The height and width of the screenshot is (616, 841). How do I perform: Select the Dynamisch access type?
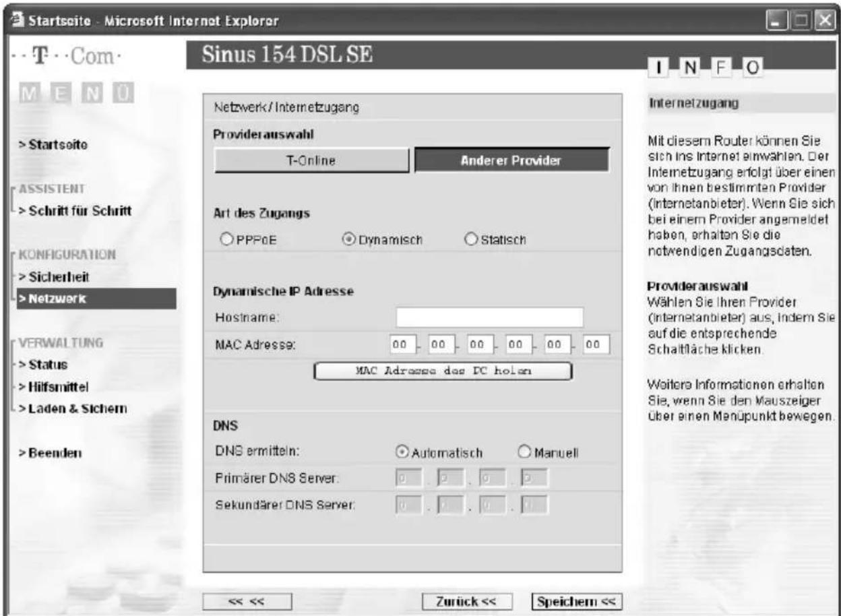(350, 240)
